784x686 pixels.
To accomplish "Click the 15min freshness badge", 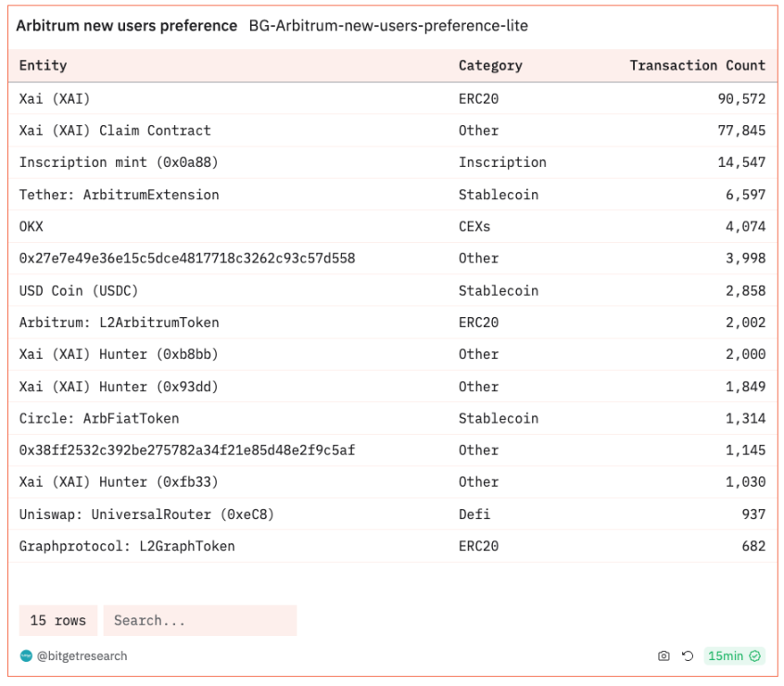I will coord(734,656).
